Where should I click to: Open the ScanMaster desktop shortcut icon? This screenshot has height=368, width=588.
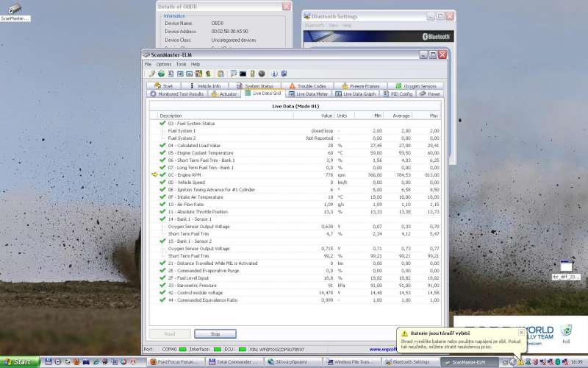(15, 8)
